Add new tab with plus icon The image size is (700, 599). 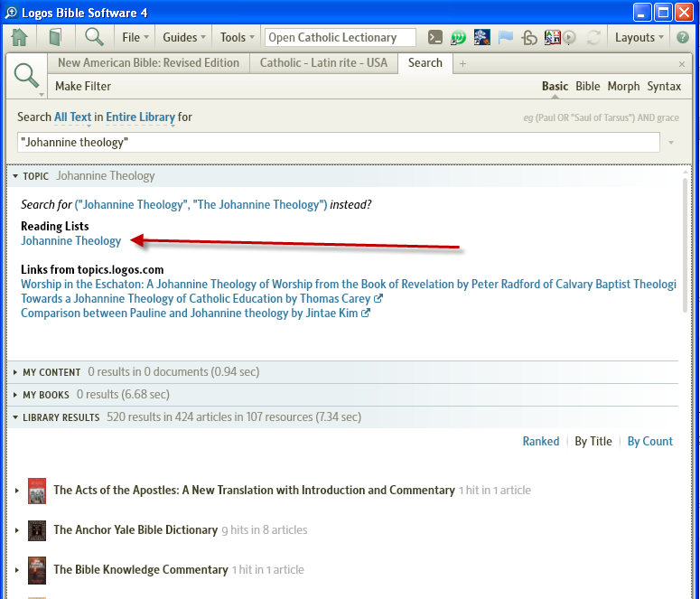pyautogui.click(x=463, y=64)
